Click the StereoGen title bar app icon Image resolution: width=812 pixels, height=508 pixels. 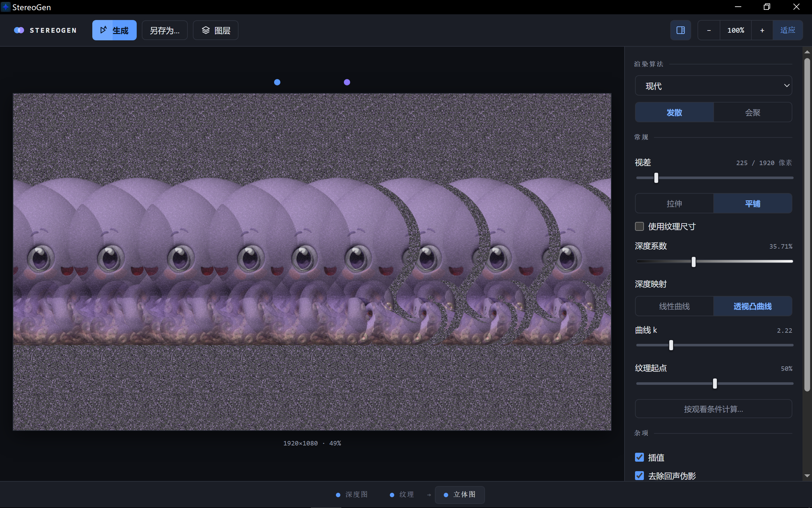6,7
